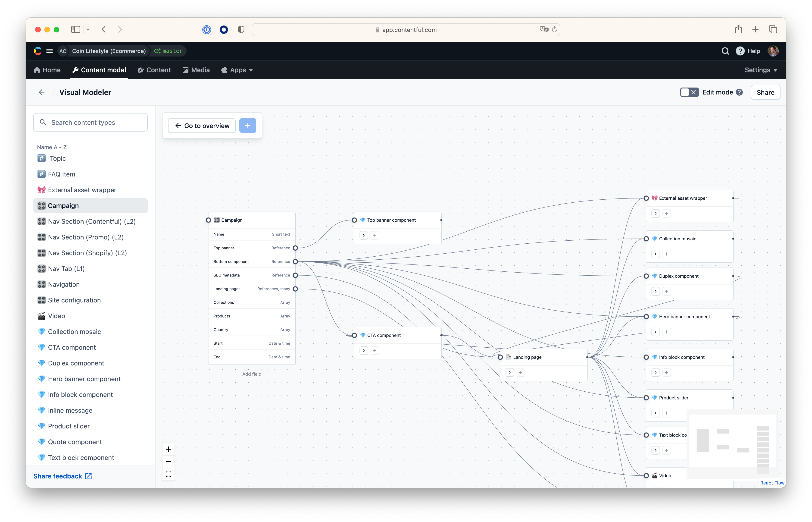
Task: Click the back arrow beside Visual Modeler
Action: (42, 92)
